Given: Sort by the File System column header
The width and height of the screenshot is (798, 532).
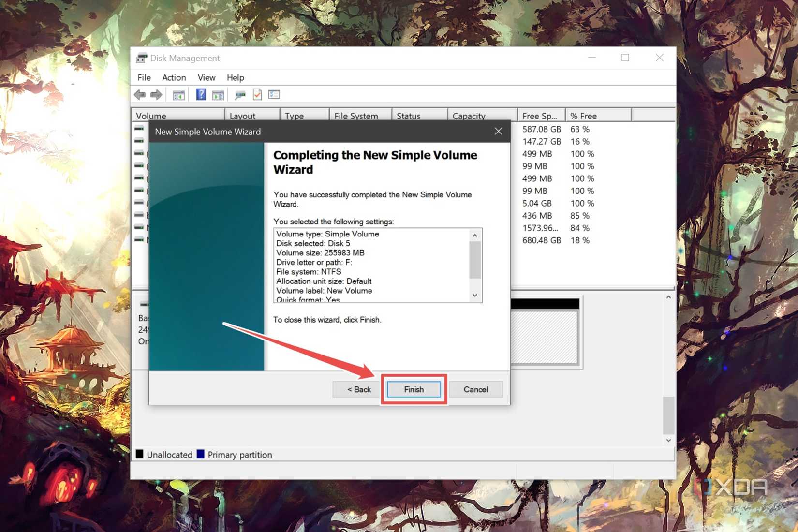Looking at the screenshot, I should coord(360,116).
